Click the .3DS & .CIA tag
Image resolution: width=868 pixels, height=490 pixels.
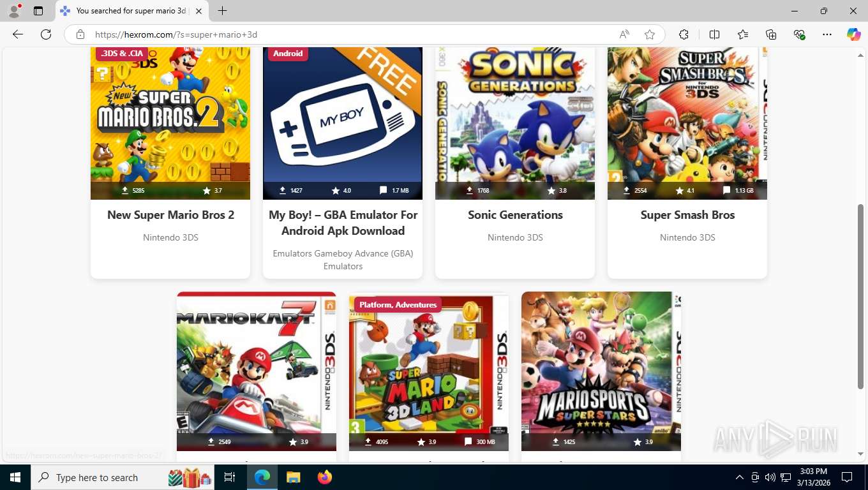122,54
